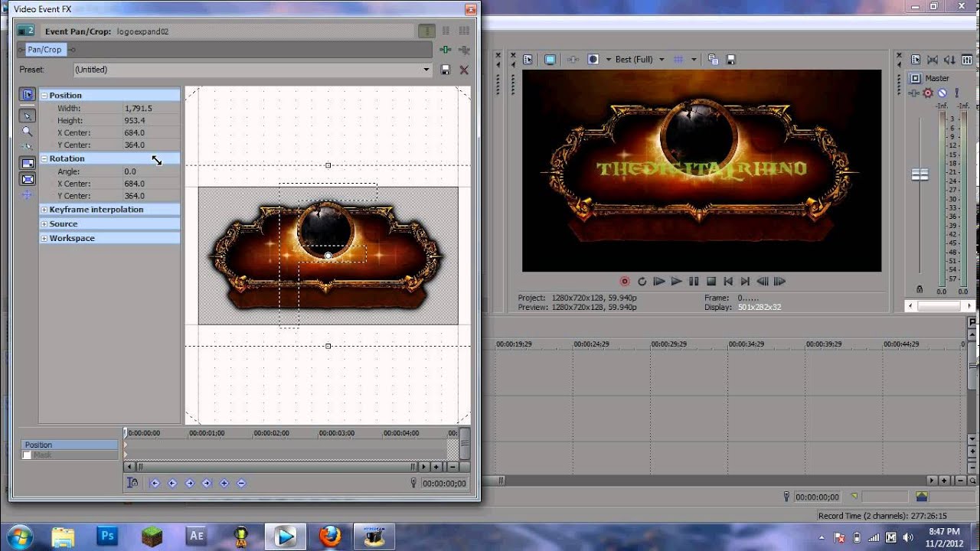This screenshot has width=980, height=551.
Task: Collapse the Rotation property group
Action: coord(44,159)
